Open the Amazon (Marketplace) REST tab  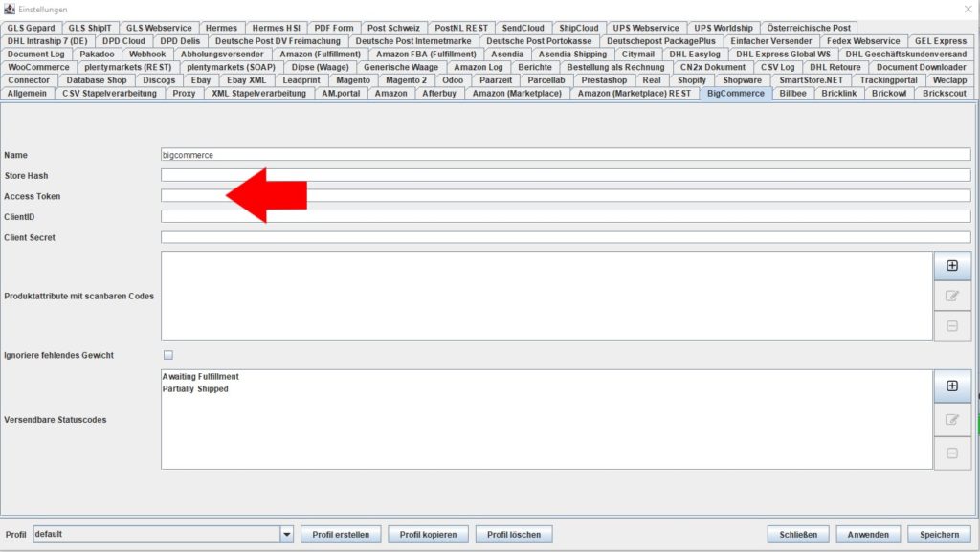coord(635,94)
